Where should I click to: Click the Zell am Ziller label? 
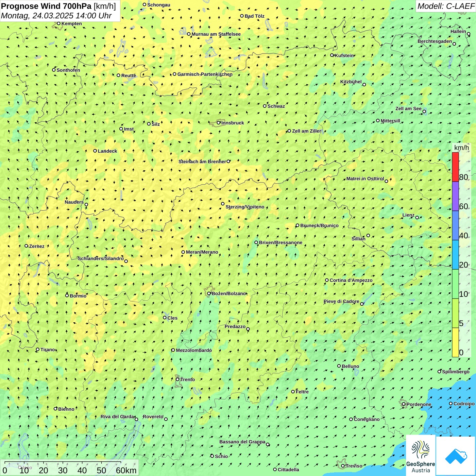[306, 131]
